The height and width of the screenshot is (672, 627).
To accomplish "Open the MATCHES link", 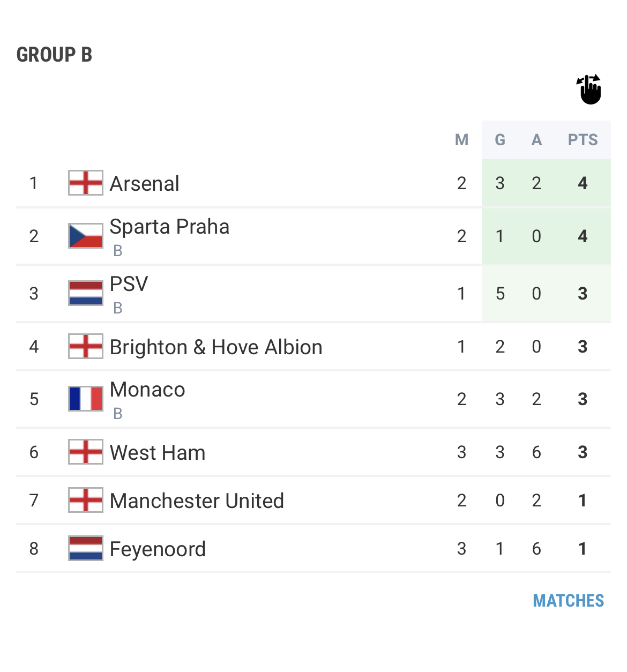I will click(568, 601).
